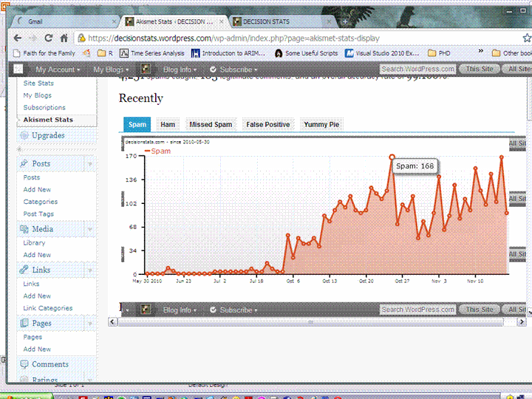Open the Categories link under Posts
This screenshot has height=399, width=532.
[40, 202]
